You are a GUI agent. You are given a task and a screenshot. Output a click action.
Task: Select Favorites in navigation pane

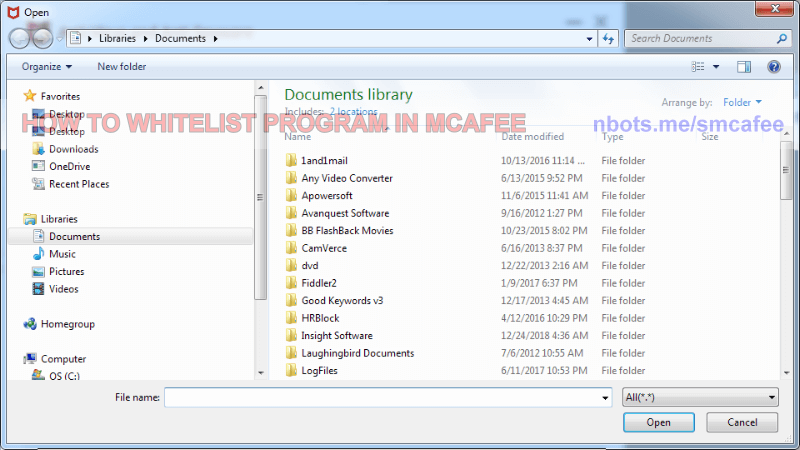60,96
